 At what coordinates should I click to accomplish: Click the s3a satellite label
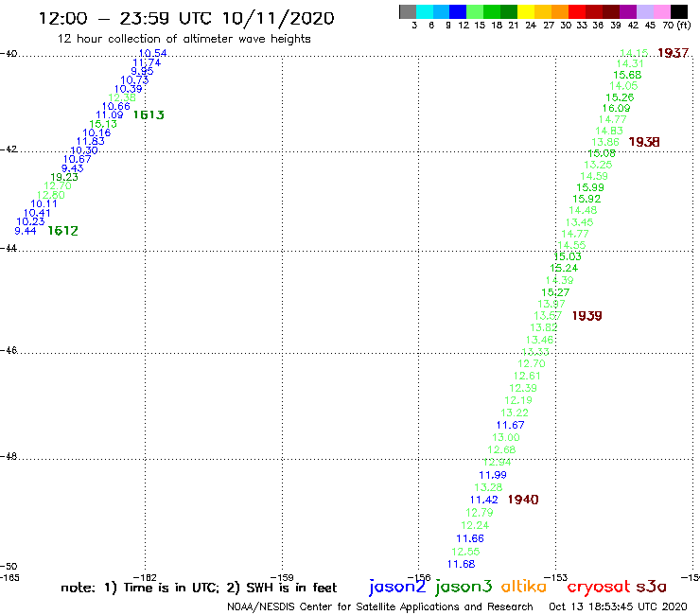pyautogui.click(x=651, y=587)
